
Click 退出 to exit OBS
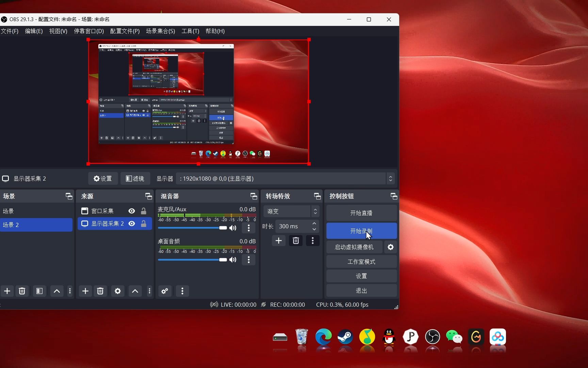pyautogui.click(x=361, y=291)
